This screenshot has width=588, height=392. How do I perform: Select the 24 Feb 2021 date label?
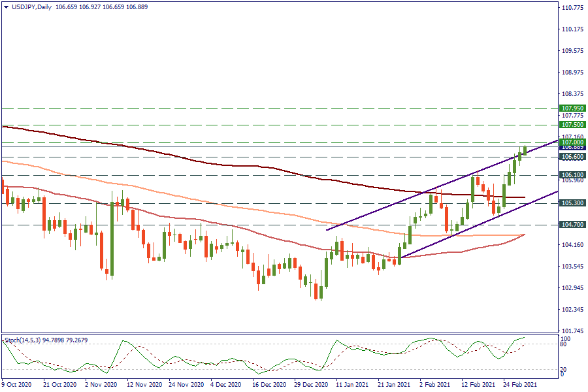point(521,385)
